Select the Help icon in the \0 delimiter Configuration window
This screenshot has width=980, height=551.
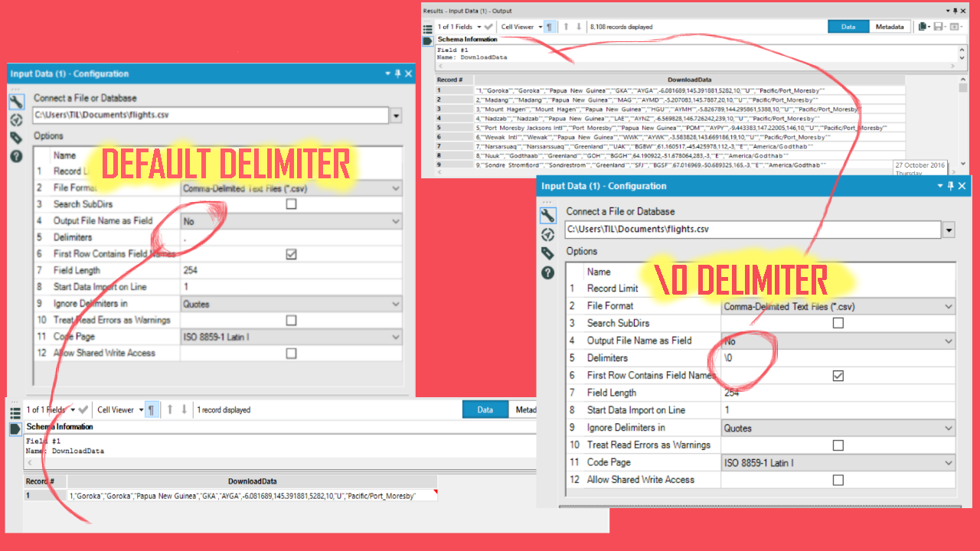tap(547, 272)
